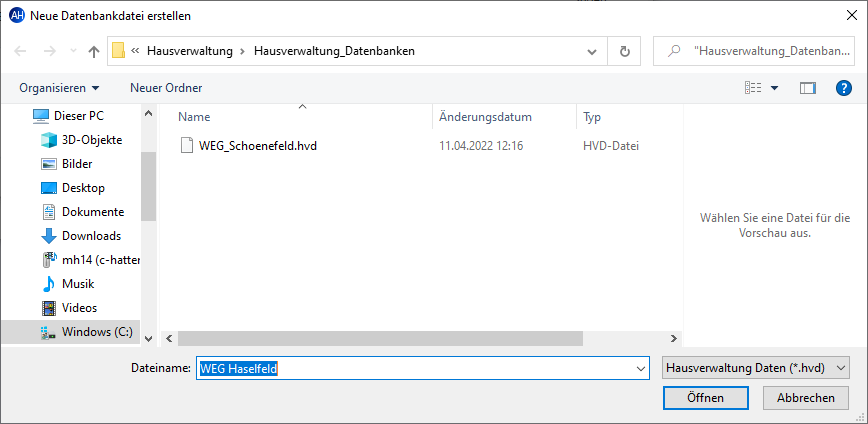Open the file type Hausverwaltung Daten dropdown
Screen dimensions: 868x424
click(x=756, y=368)
